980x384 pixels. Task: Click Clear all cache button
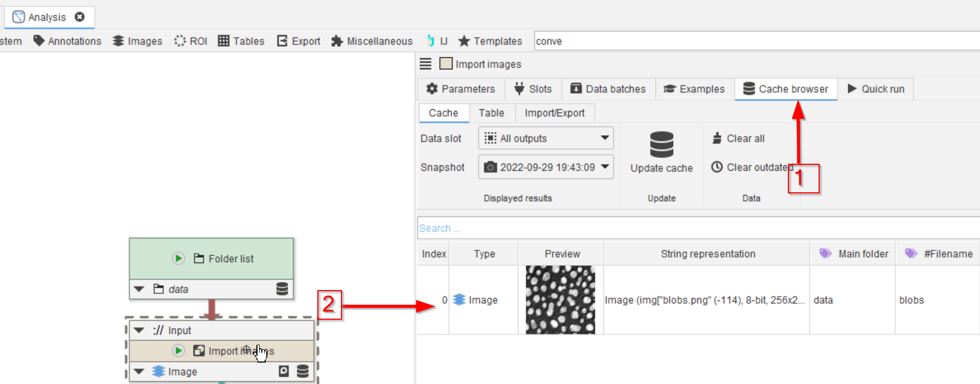click(738, 138)
